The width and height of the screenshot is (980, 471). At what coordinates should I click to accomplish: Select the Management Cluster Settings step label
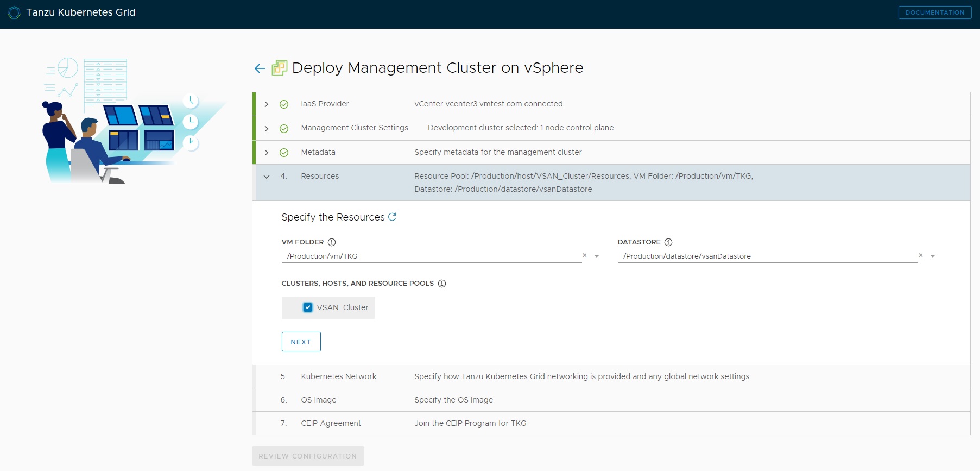click(x=355, y=128)
